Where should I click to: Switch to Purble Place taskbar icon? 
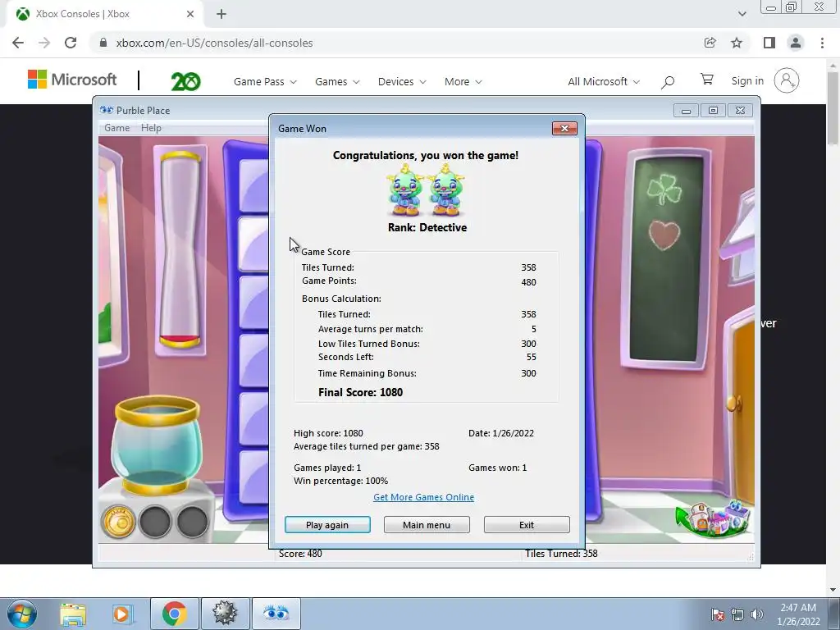click(276, 614)
